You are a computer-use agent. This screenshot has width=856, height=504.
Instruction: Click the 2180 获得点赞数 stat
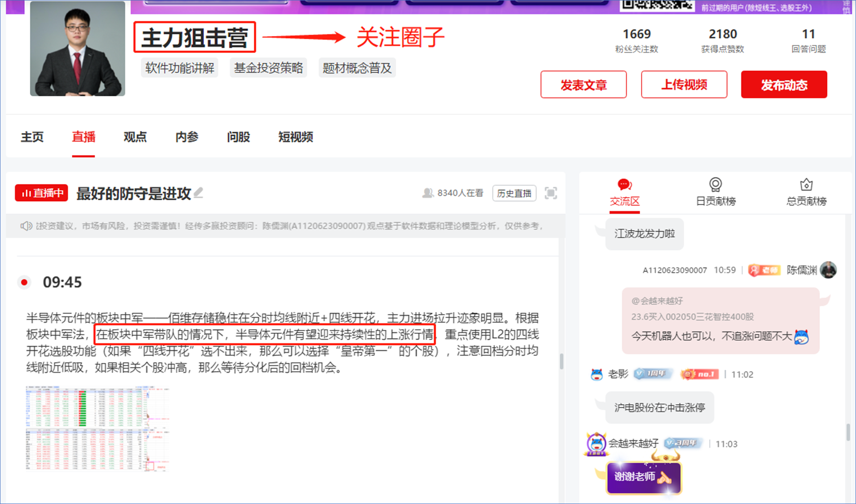point(723,41)
